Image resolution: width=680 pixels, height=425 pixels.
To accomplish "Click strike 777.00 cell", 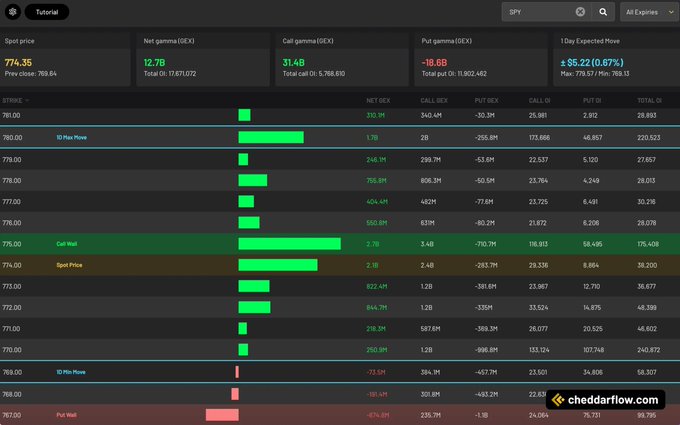I will 11,202.
